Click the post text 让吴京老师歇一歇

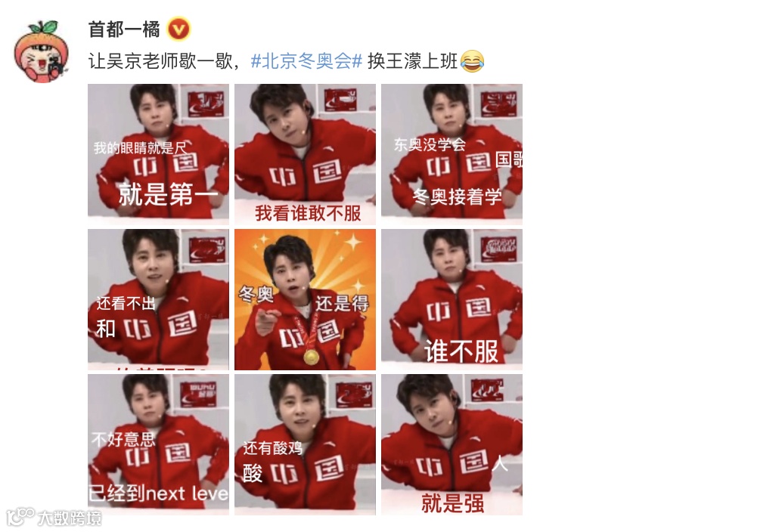[160, 61]
